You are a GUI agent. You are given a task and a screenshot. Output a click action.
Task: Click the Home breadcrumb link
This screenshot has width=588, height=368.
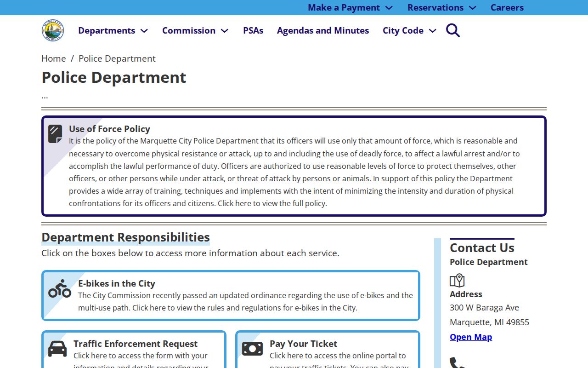pos(54,58)
